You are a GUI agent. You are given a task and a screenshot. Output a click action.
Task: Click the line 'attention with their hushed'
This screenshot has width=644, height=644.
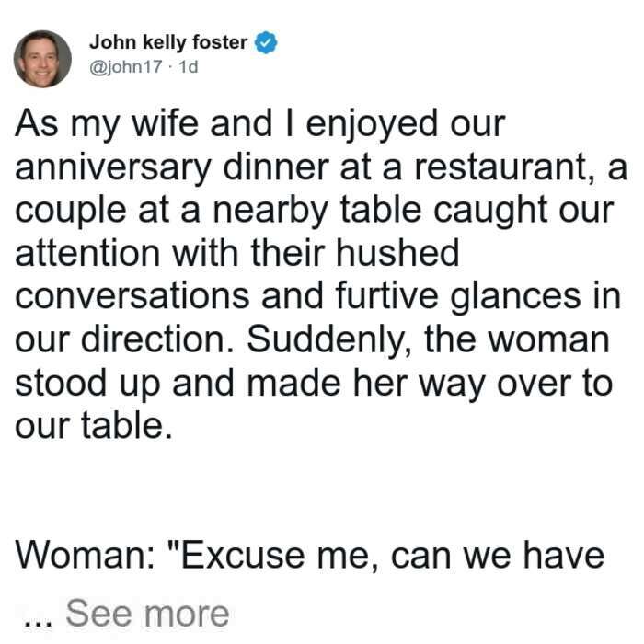coord(237,253)
